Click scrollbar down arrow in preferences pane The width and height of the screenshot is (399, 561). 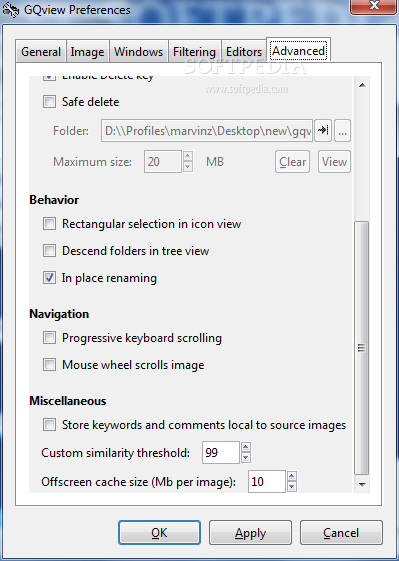(x=362, y=484)
